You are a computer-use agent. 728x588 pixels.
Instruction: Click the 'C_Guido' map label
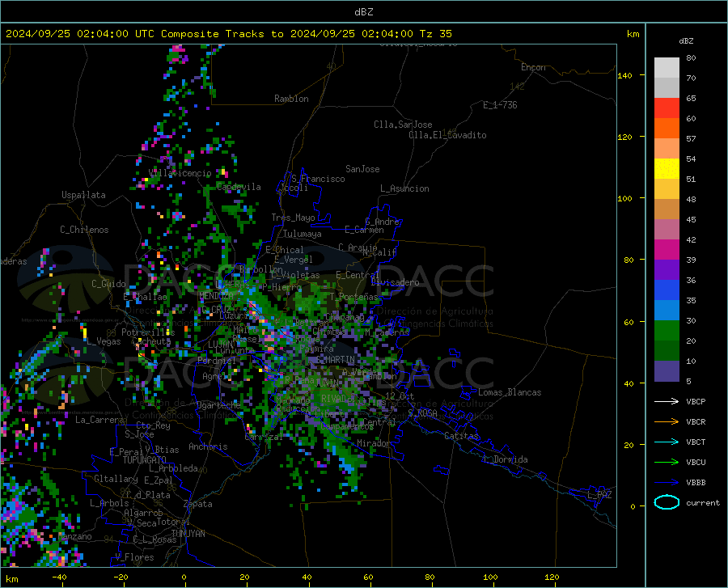pos(108,284)
